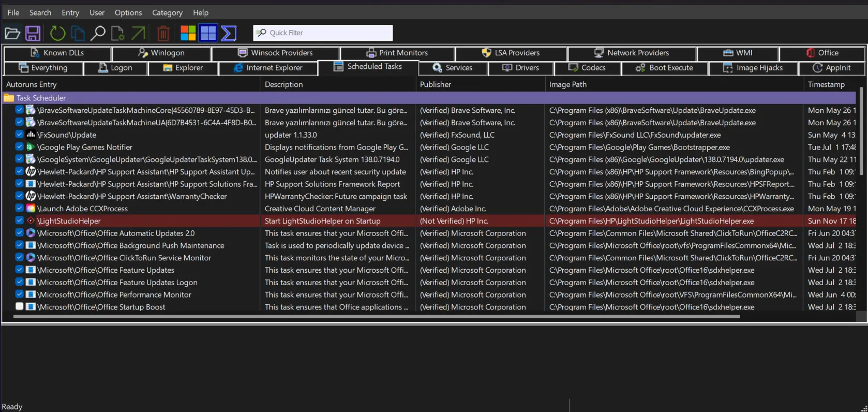Screen dimensions: 868x412
Task: Click the Google Play Games Notifier icon
Action: click(x=31, y=147)
